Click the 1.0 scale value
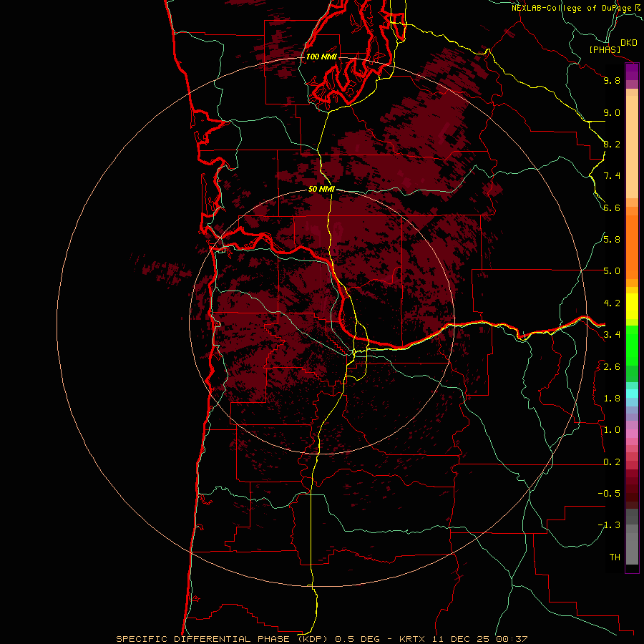The height and width of the screenshot is (644, 644). 612,430
